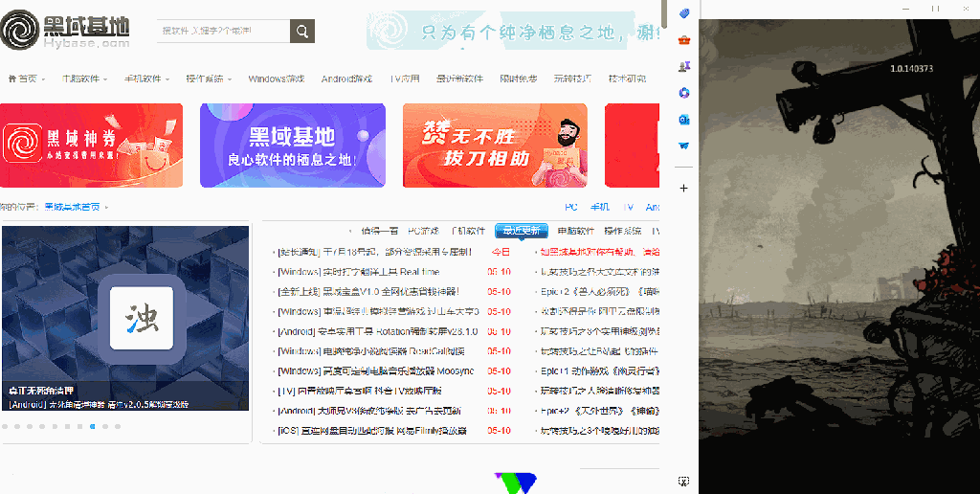Click the magnifier search button

click(x=302, y=31)
